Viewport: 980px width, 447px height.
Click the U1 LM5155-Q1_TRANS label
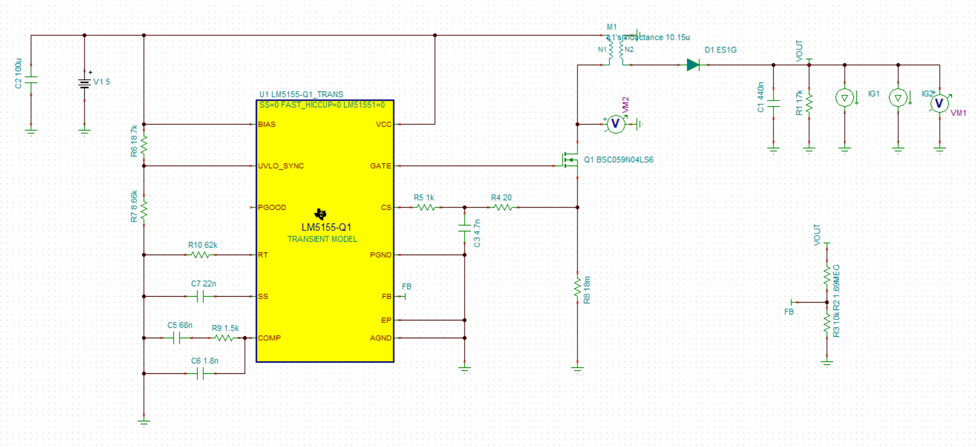301,94
